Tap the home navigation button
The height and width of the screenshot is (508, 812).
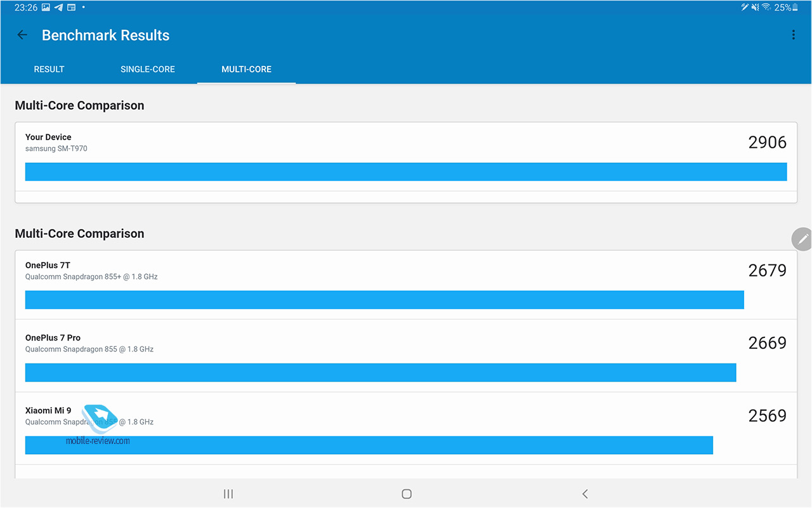click(407, 494)
